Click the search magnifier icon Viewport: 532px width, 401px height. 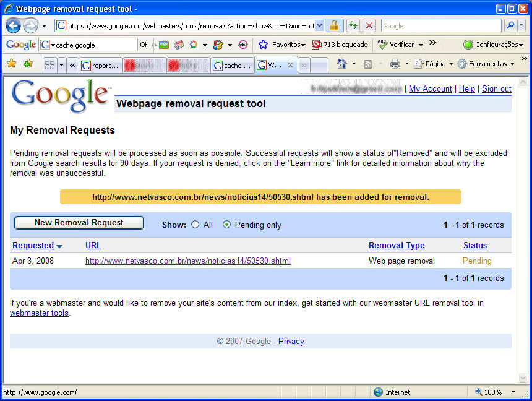point(510,26)
